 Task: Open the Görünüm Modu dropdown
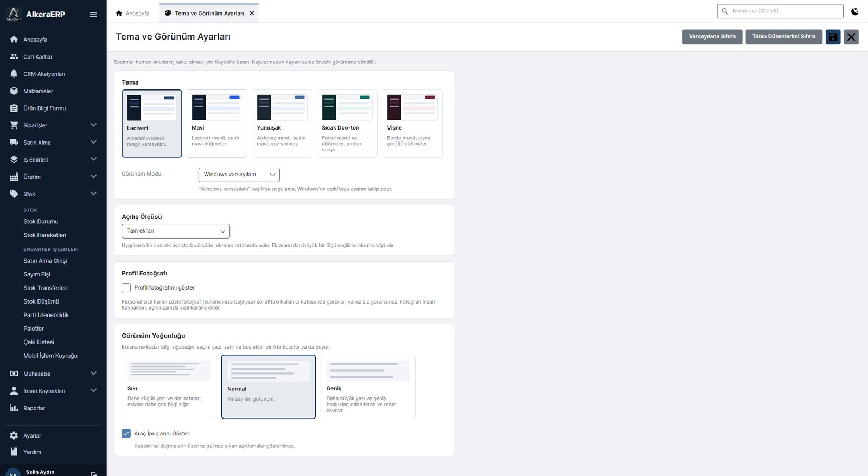click(239, 175)
